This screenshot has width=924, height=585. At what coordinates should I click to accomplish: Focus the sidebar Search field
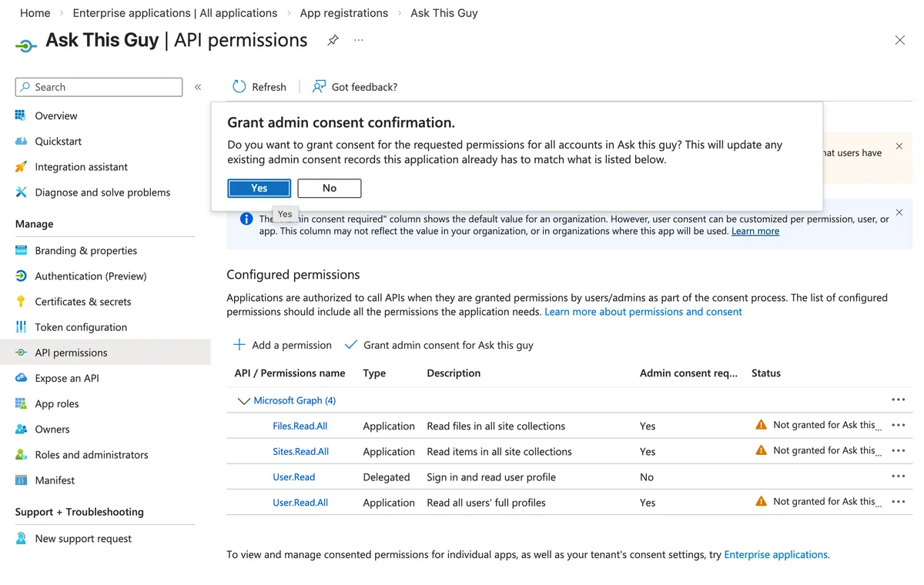click(99, 87)
